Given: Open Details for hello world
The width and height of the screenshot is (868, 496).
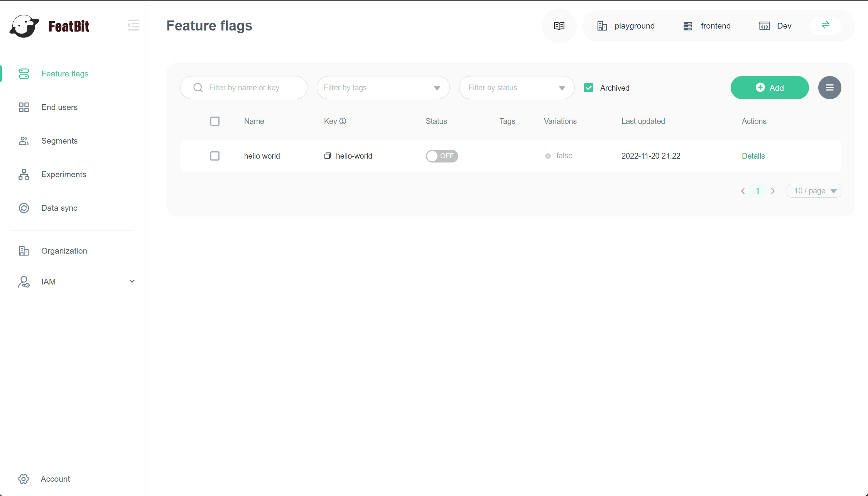Looking at the screenshot, I should 753,156.
